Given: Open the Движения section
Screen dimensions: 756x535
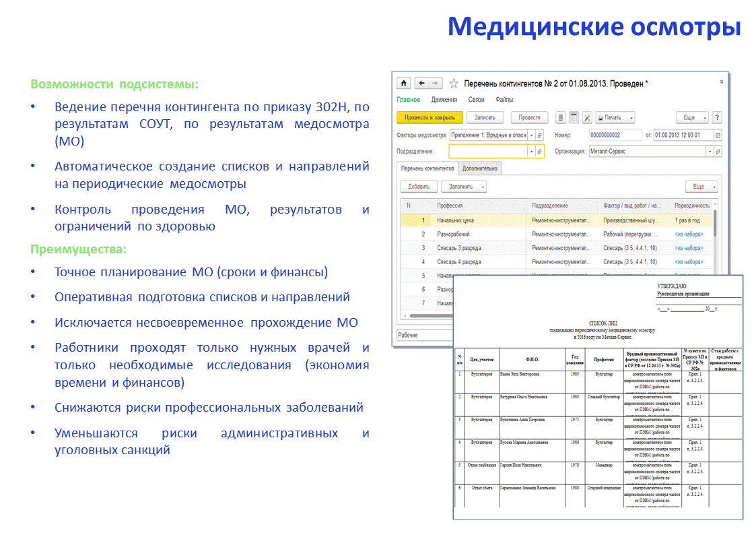Looking at the screenshot, I should (444, 99).
